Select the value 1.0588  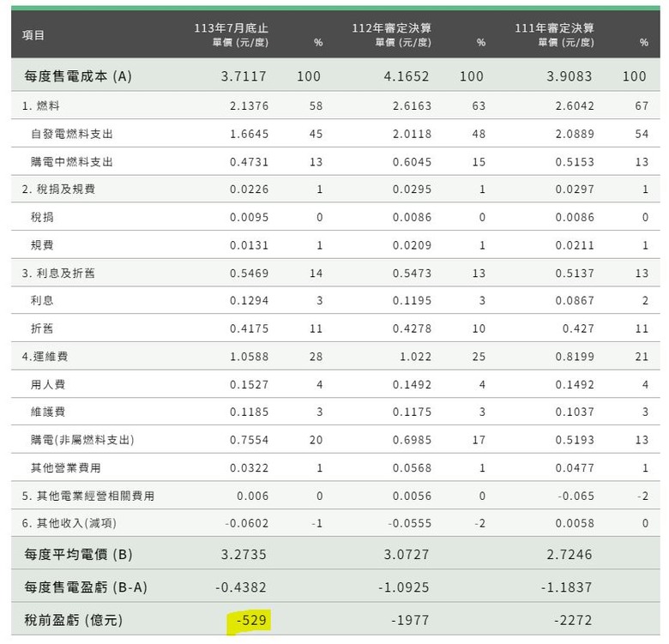pyautogui.click(x=250, y=357)
